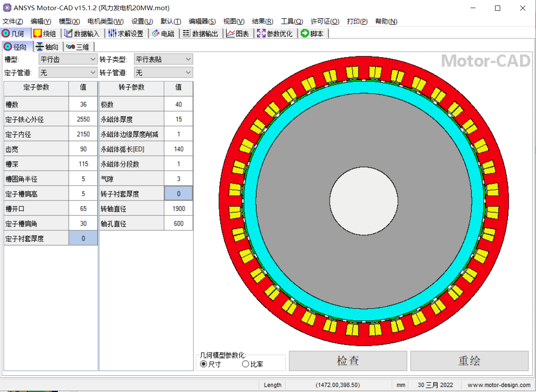
Task: Click the 槽开口 value 65
Action: click(x=83, y=209)
